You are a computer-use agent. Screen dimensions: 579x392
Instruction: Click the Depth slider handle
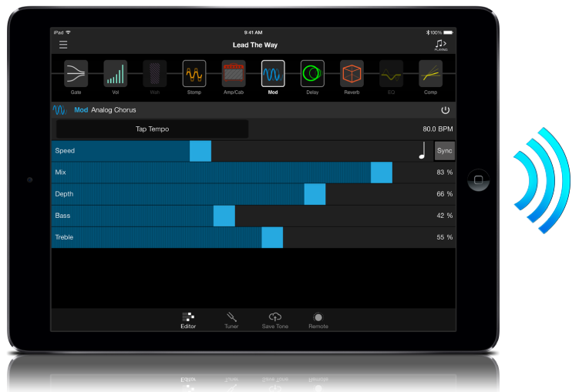click(x=315, y=194)
